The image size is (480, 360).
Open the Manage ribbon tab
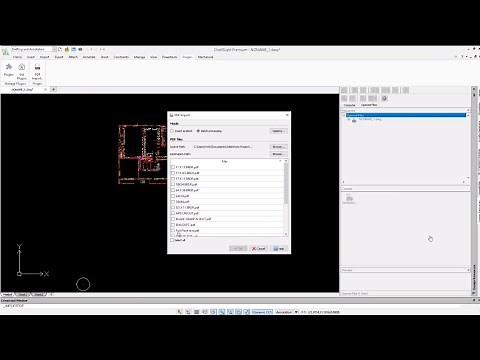coord(139,57)
